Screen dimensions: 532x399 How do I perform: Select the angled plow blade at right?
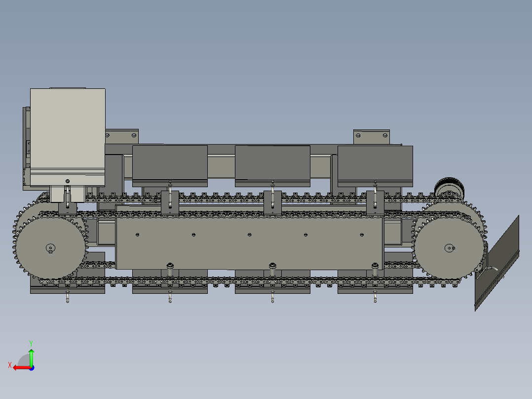point(497,263)
